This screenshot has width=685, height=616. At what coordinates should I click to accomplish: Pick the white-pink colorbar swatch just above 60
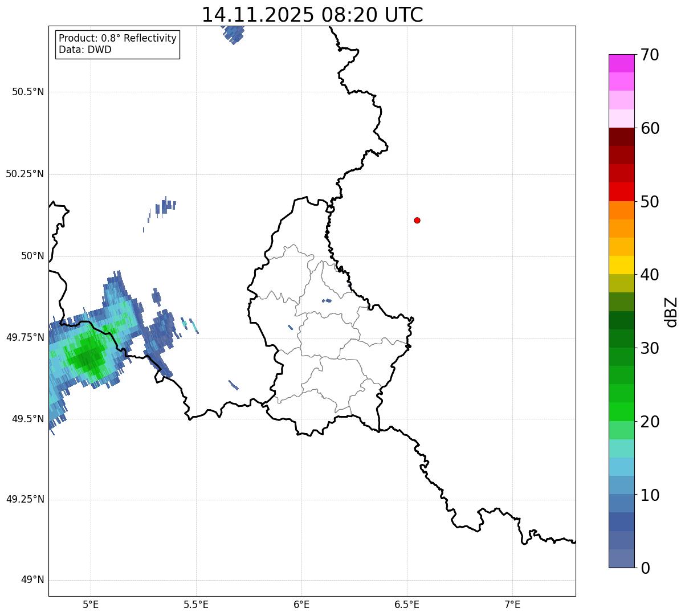[621, 119]
